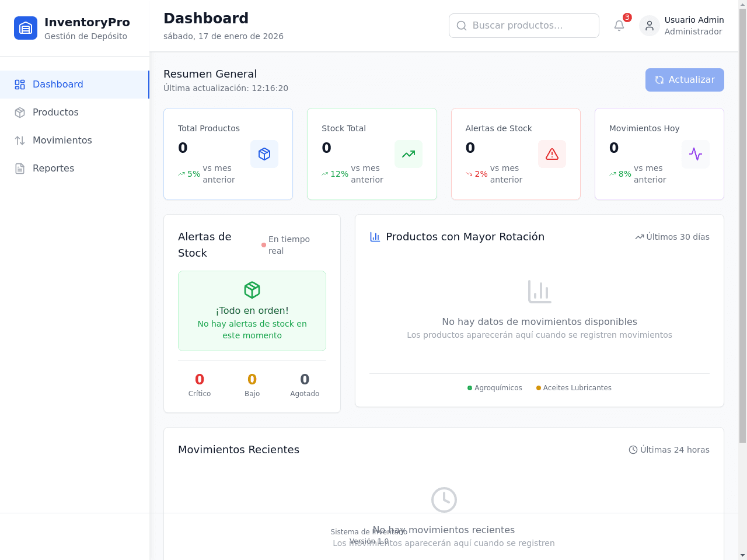
Task: Click the Usuario Admin profile name
Action: tap(694, 20)
